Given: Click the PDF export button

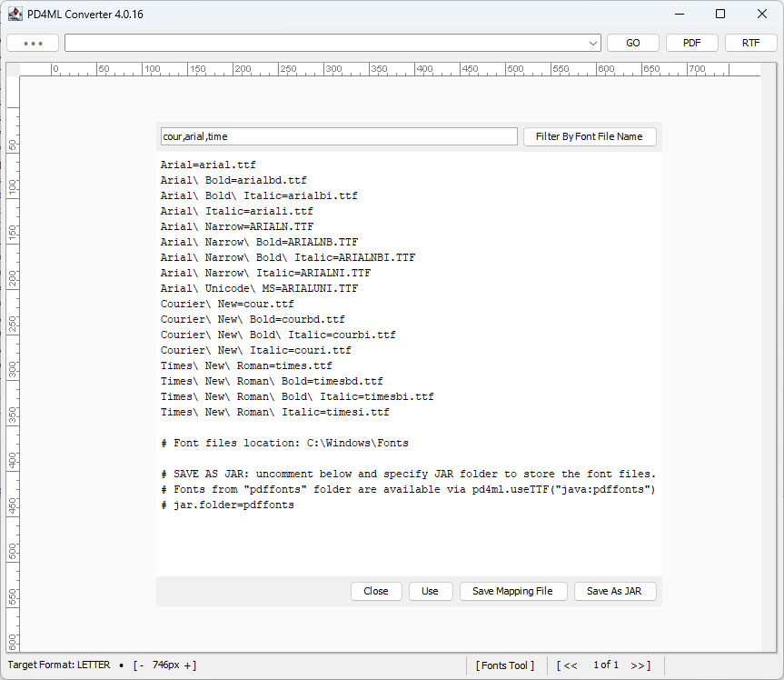Looking at the screenshot, I should (x=692, y=43).
